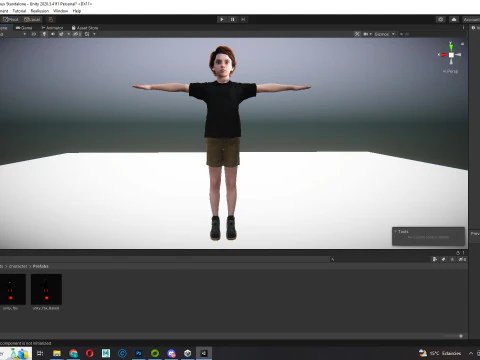Click the green Y axis on the scene gizmo
The width and height of the screenshot is (480, 360).
451,46
